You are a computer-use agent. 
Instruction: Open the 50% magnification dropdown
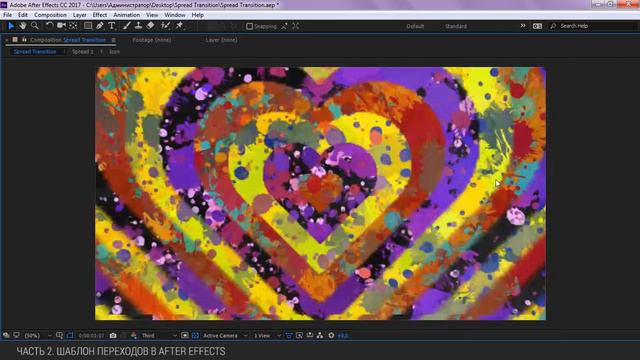38,336
